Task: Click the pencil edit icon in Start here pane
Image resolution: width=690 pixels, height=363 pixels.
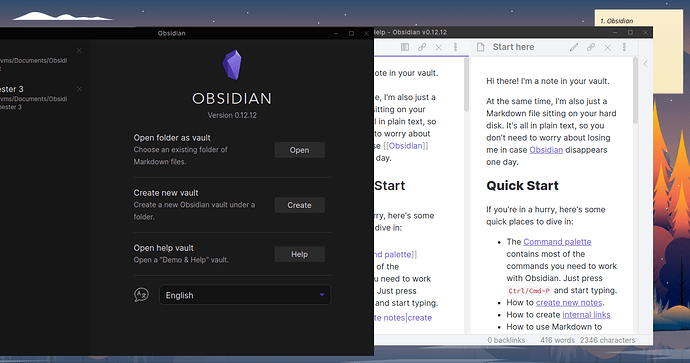Action: click(574, 47)
